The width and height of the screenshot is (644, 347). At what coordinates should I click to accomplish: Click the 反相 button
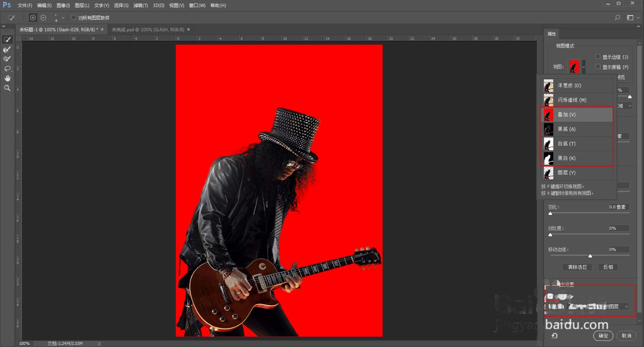[608, 267]
